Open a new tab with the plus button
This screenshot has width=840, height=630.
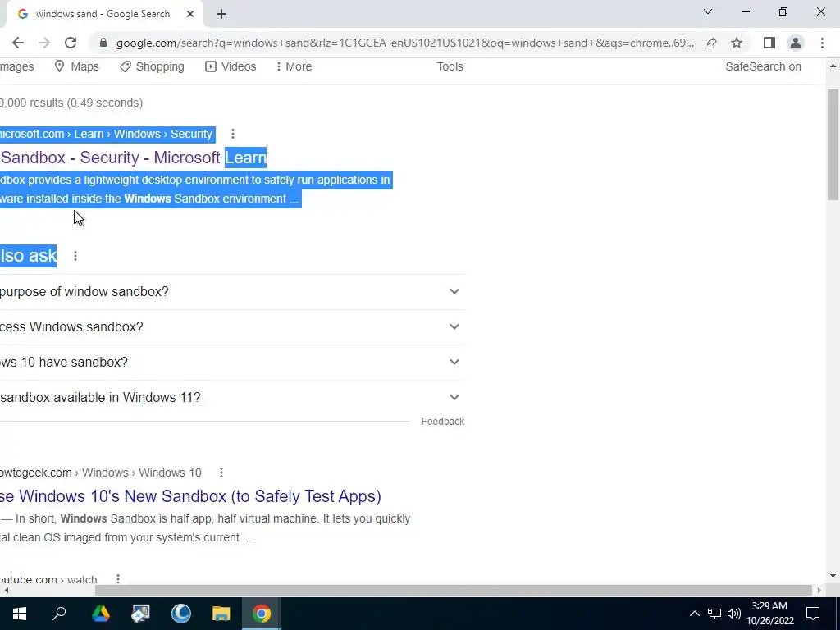coord(221,15)
